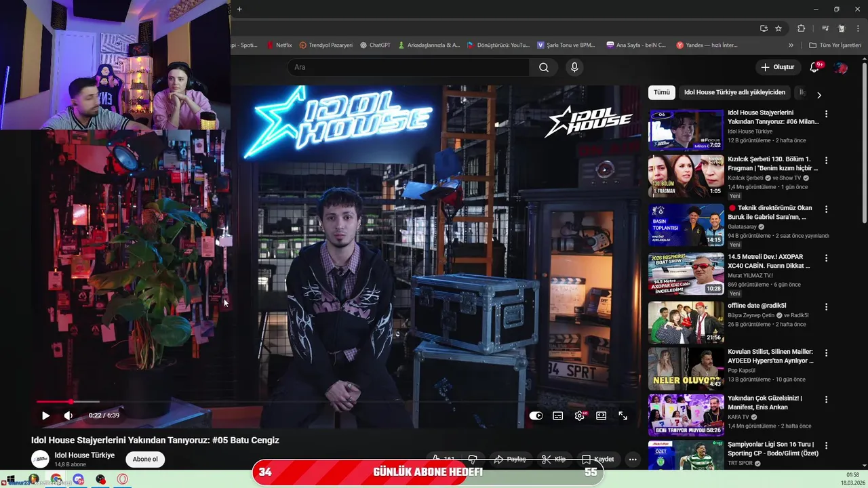Click the 'KAFA TV' channel name

738,417
